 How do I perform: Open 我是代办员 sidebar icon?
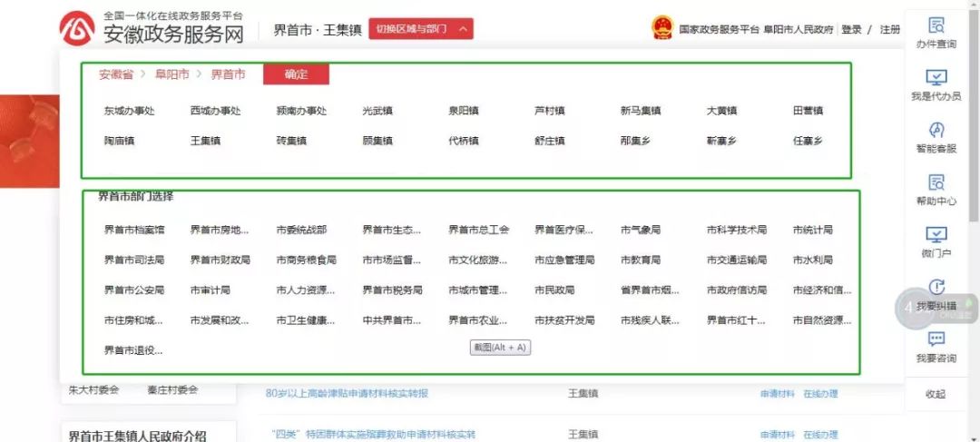click(936, 78)
